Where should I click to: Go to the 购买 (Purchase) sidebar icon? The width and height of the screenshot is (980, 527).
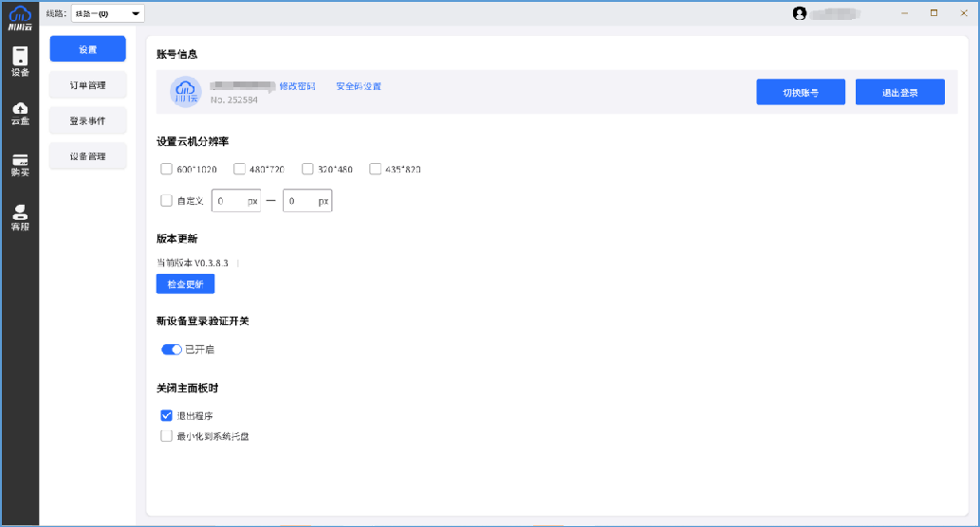click(19, 164)
